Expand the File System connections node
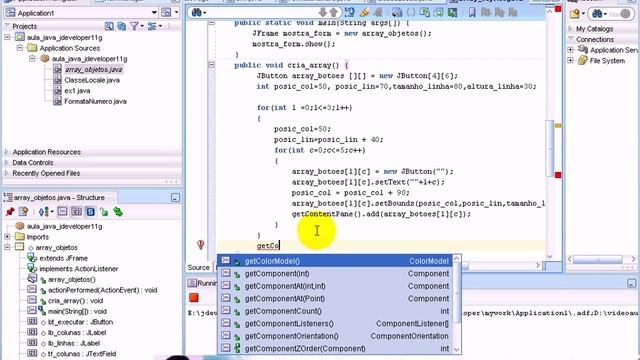Viewport: 640px width, 360px height. pyautogui.click(x=571, y=60)
